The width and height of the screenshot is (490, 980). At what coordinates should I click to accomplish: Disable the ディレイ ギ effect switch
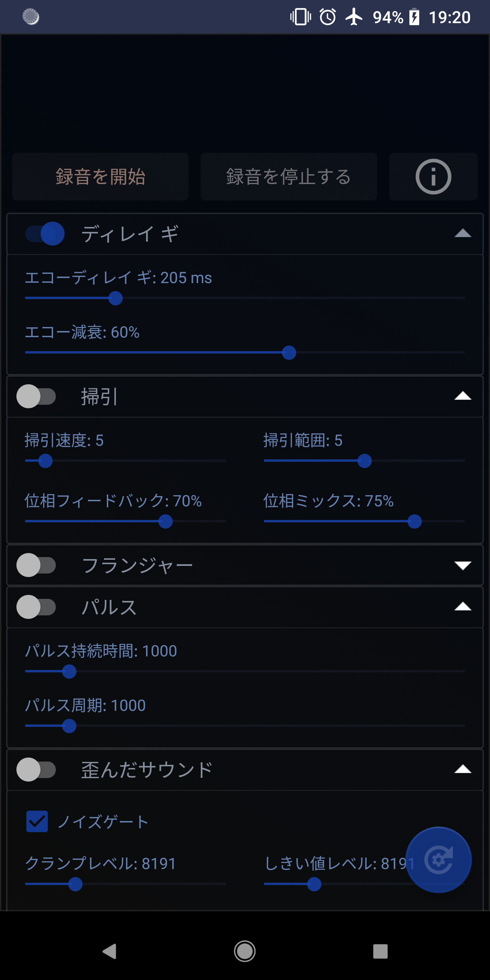45,233
